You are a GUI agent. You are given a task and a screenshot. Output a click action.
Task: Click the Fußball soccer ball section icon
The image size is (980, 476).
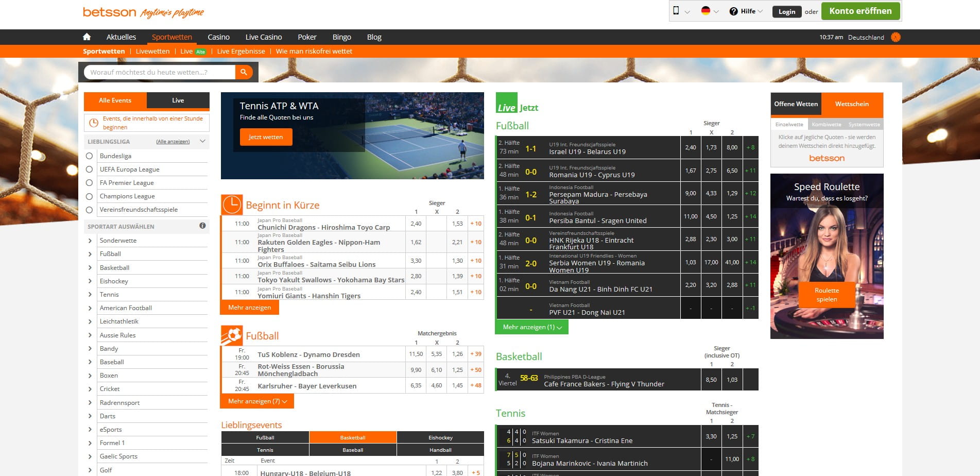point(232,335)
